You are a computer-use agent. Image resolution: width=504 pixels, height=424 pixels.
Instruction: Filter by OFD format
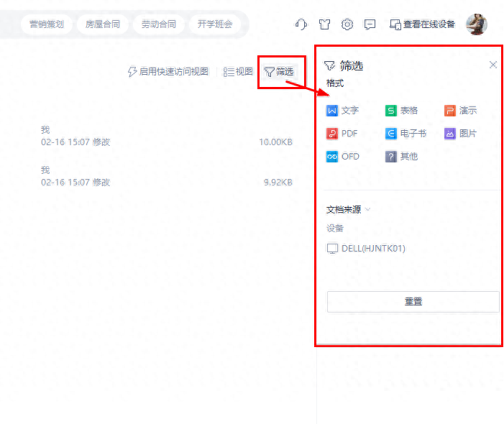coord(343,157)
